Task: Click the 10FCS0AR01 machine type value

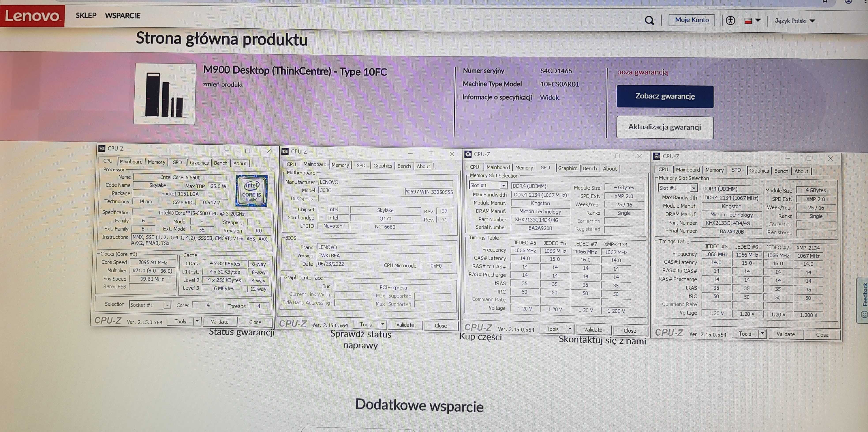Action: (559, 84)
